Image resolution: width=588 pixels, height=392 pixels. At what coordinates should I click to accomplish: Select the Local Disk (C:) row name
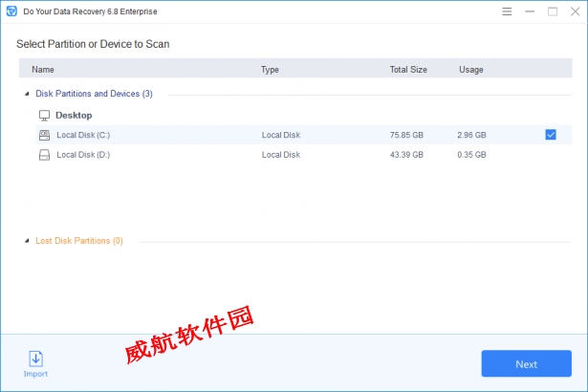[x=83, y=135]
